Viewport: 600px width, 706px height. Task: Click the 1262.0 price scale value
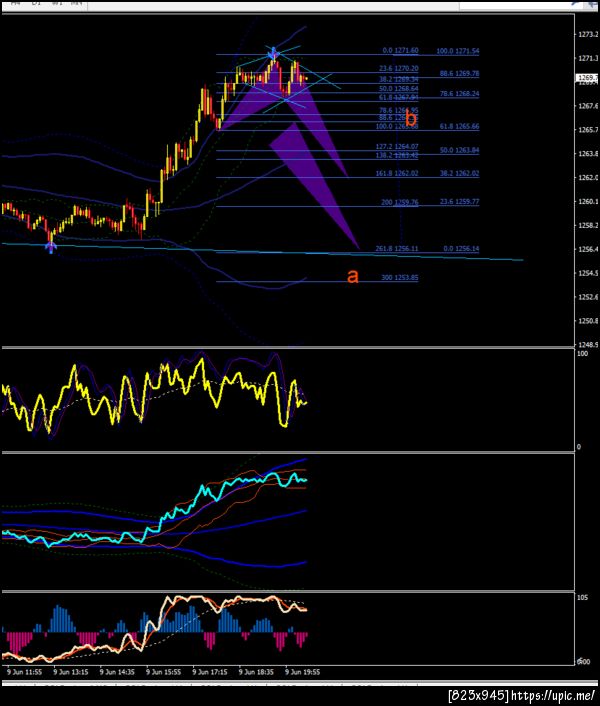[588, 177]
